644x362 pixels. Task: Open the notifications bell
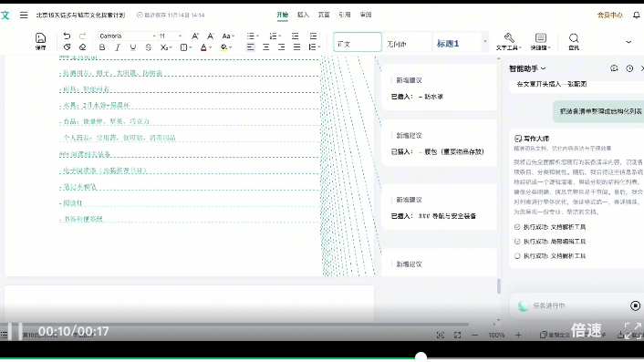(636, 16)
